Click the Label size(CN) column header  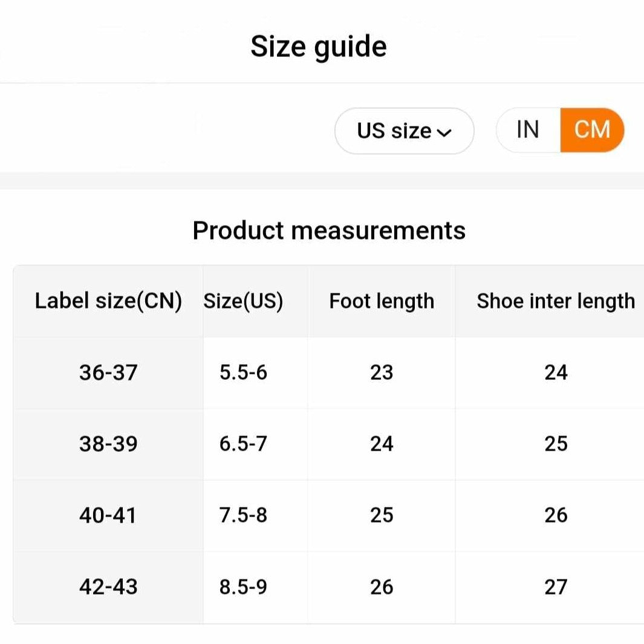(x=108, y=301)
